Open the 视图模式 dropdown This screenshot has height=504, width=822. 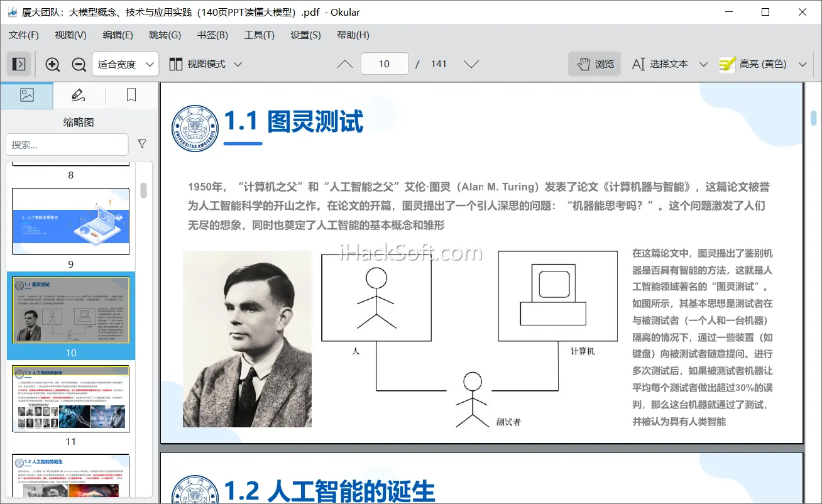(205, 64)
